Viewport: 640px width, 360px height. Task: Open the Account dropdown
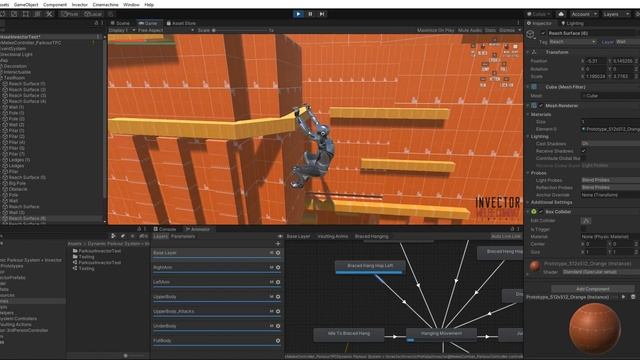click(x=584, y=14)
